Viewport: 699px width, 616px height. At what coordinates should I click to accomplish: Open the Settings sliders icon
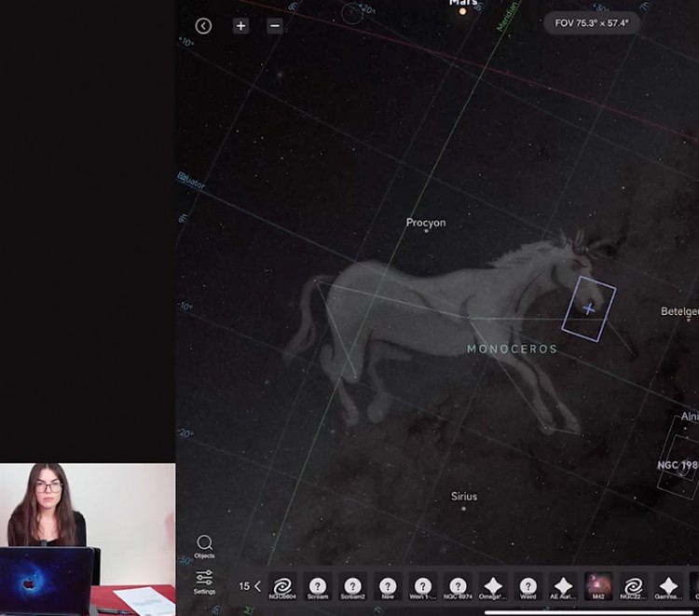point(204,582)
